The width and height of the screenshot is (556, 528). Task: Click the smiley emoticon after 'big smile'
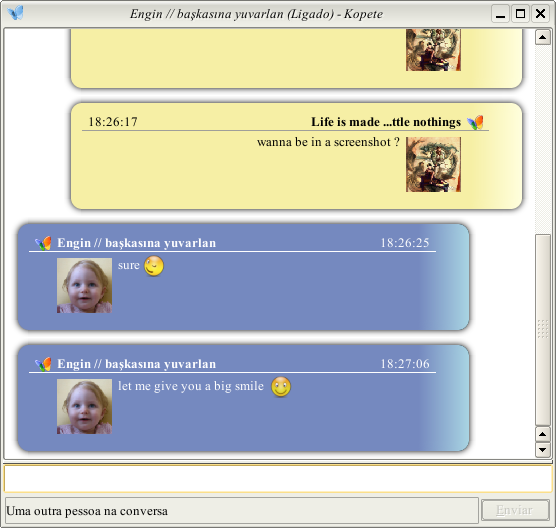281,387
